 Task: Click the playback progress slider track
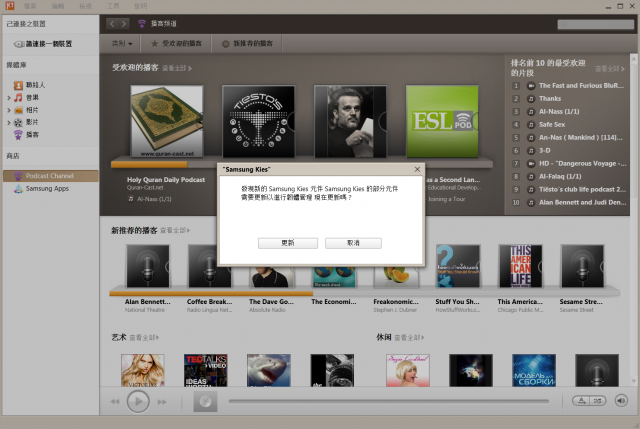click(389, 401)
